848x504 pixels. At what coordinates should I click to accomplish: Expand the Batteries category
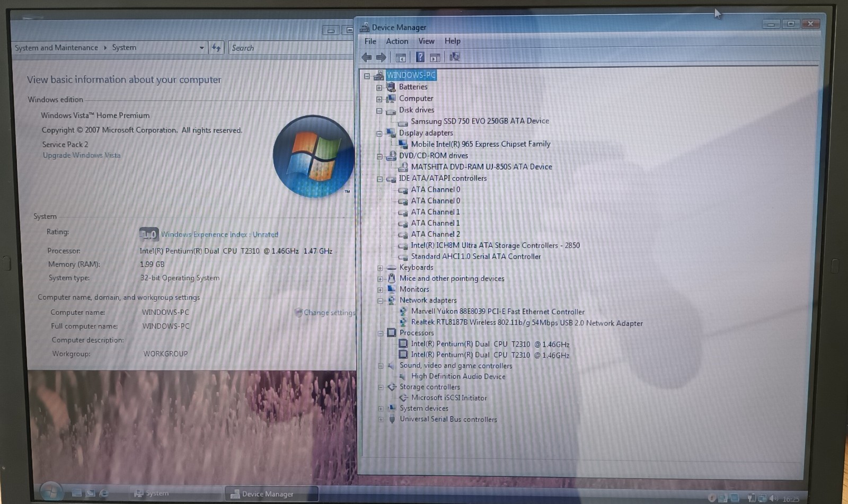tap(379, 87)
